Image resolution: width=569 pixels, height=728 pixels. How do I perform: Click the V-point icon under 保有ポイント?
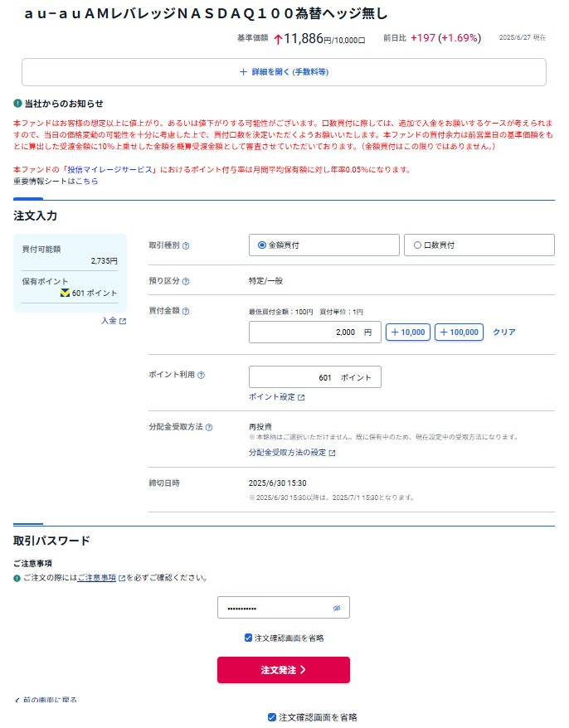(65, 293)
